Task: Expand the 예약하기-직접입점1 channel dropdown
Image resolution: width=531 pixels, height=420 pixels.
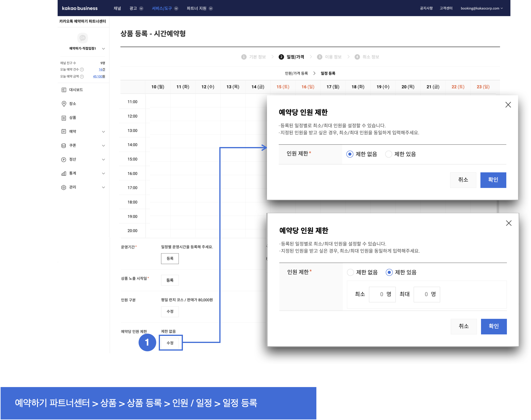Action: pyautogui.click(x=103, y=49)
